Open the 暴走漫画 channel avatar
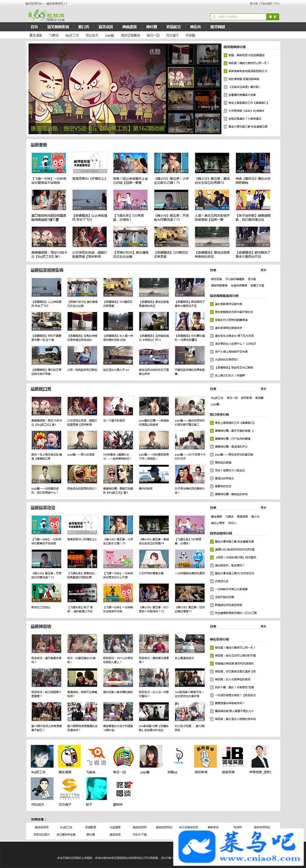306x868 pixels. (69, 756)
